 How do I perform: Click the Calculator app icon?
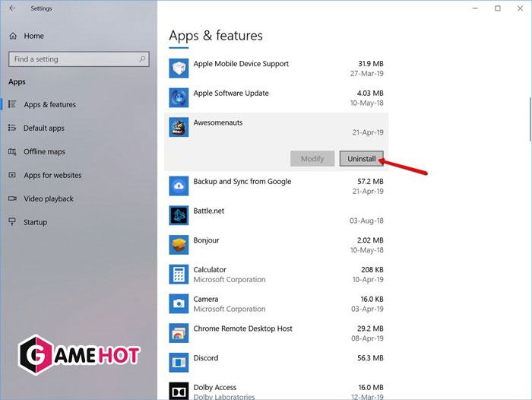coord(179,275)
